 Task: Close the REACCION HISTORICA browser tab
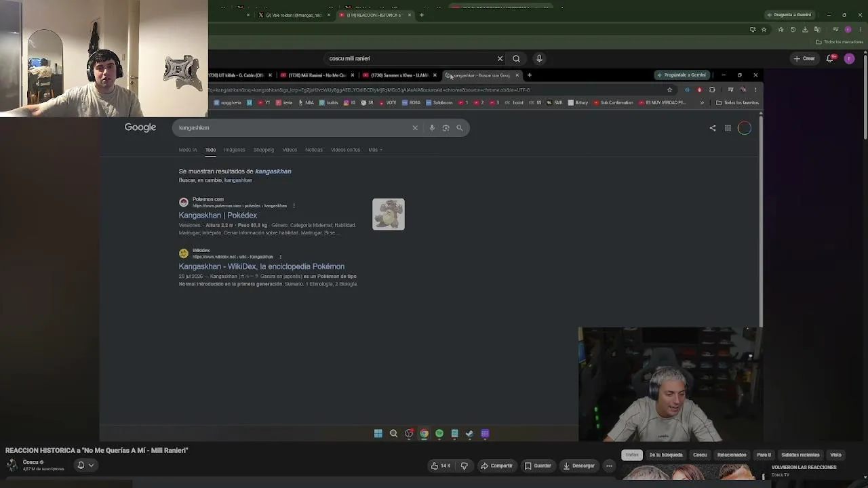tap(409, 15)
